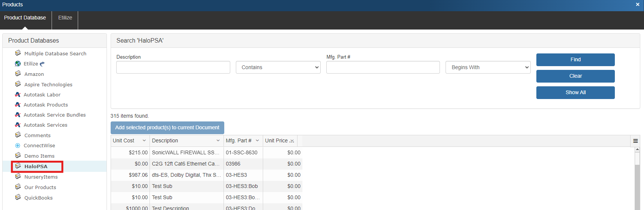Click the Multiple Database Search icon
The width and height of the screenshot is (644, 210).
tap(18, 53)
